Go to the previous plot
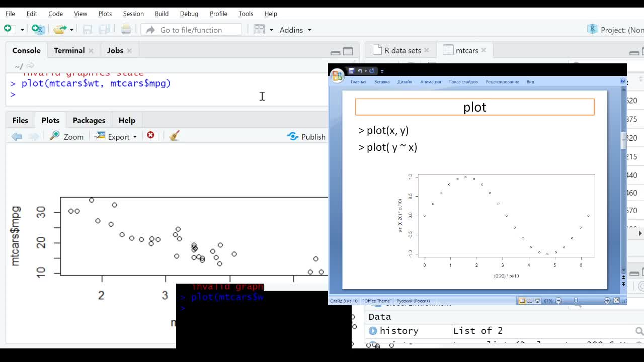 pyautogui.click(x=17, y=136)
